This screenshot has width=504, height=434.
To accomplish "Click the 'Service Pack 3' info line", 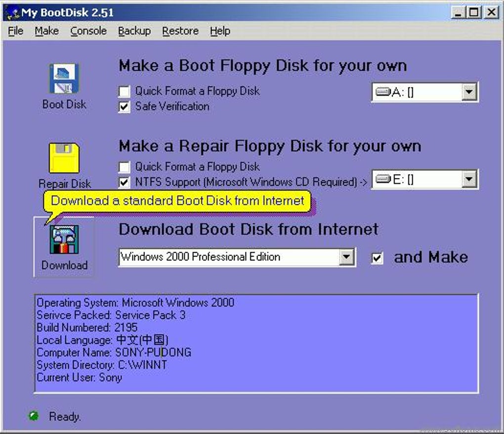I will tap(111, 315).
